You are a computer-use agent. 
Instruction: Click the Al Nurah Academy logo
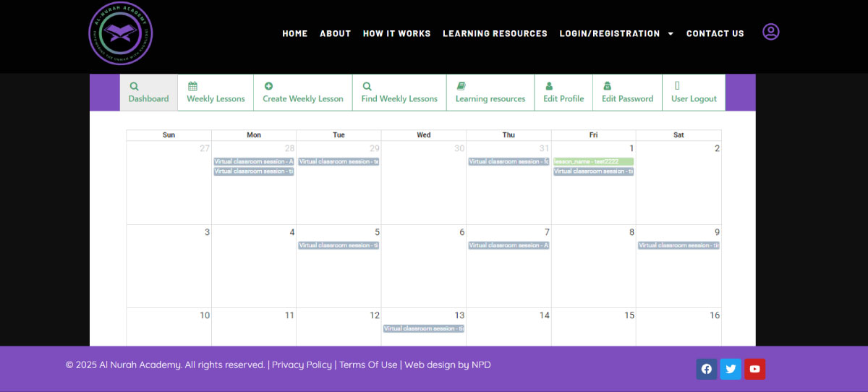121,33
